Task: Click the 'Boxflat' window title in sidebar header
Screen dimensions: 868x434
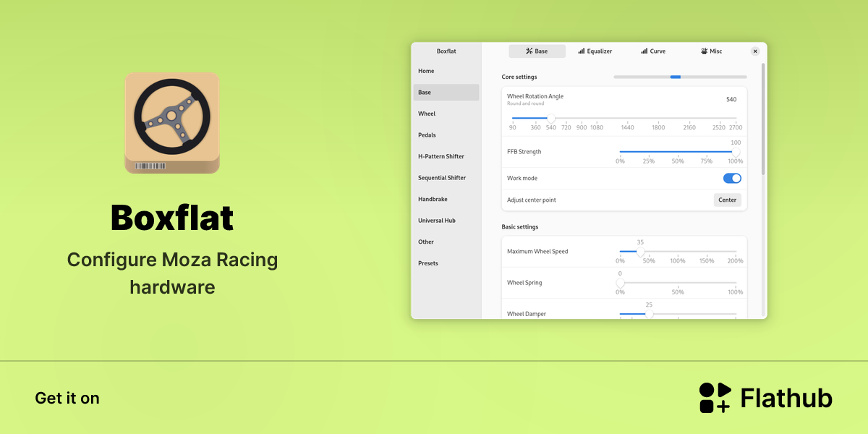Action: click(446, 51)
